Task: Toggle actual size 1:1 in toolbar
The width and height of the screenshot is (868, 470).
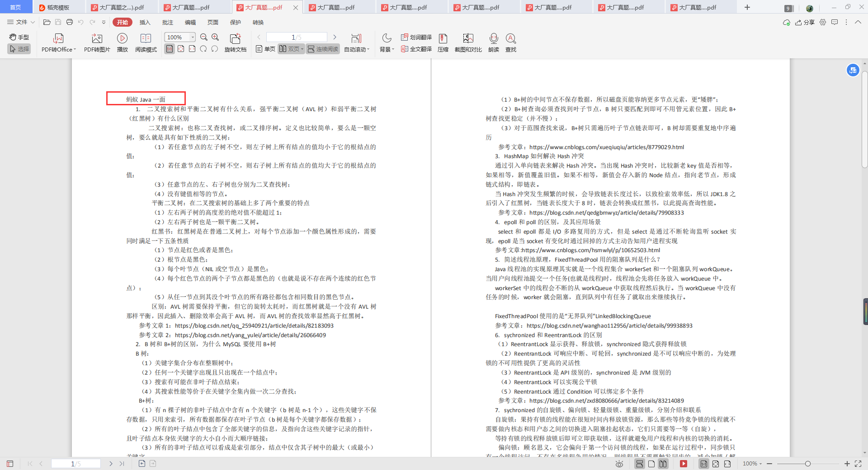Action: coord(170,49)
